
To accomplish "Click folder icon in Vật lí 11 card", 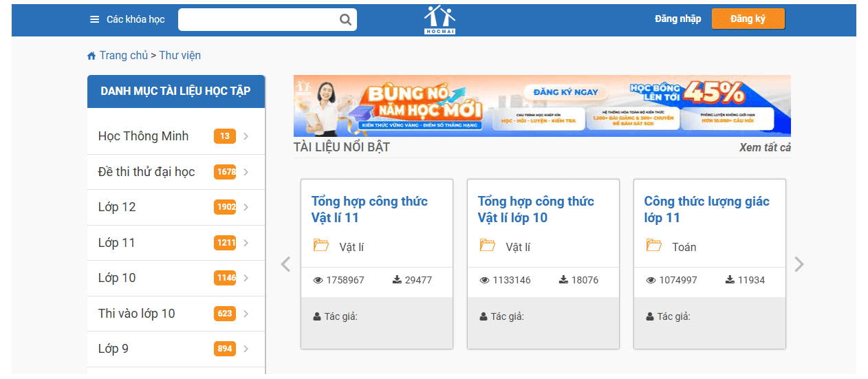I will [321, 245].
